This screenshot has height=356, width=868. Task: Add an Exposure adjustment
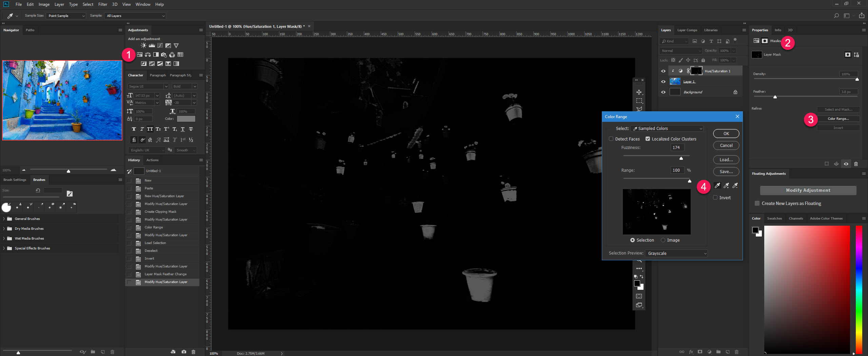(x=168, y=45)
